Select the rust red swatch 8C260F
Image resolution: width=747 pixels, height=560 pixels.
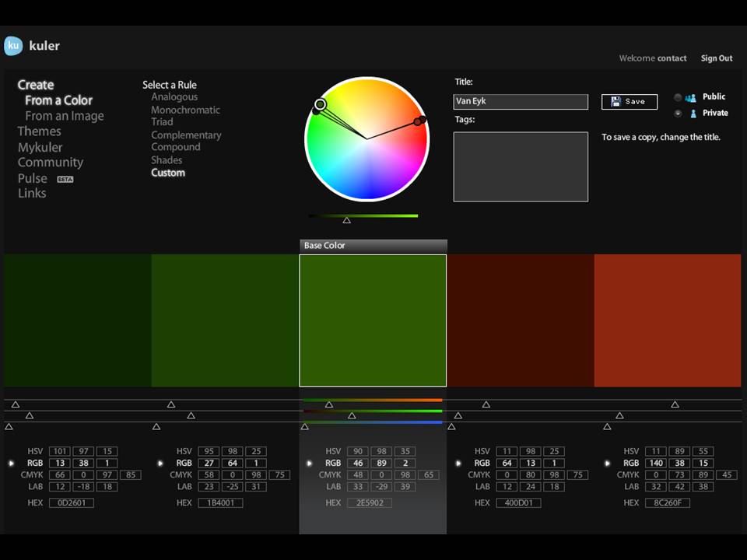(668, 320)
